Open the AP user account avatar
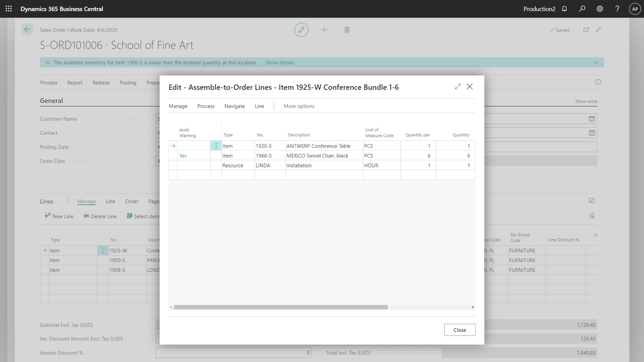 coord(635,9)
